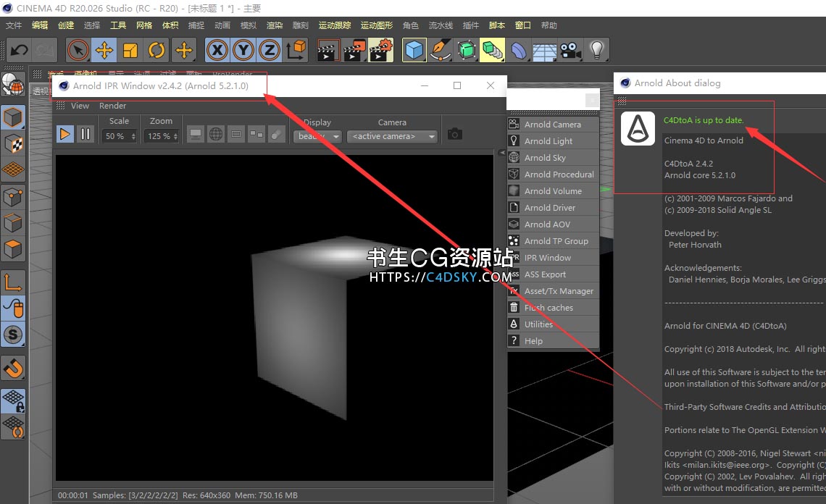The width and height of the screenshot is (826, 504).
Task: Activate the Scale tool
Action: (x=130, y=50)
